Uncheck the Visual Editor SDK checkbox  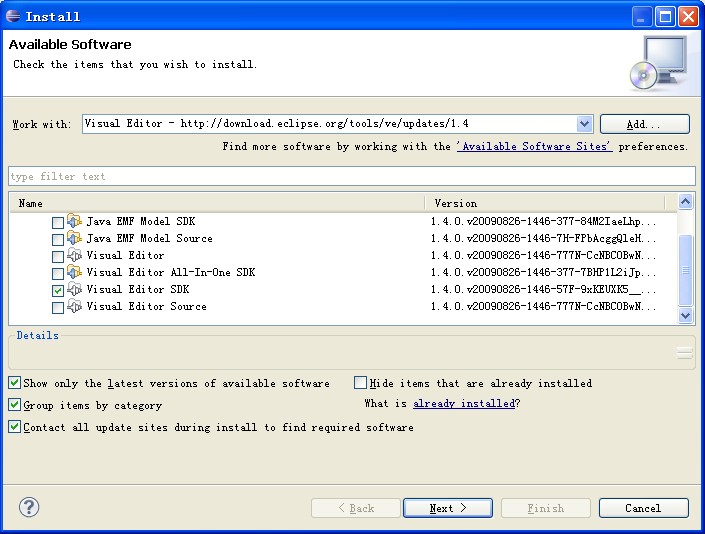tap(58, 291)
